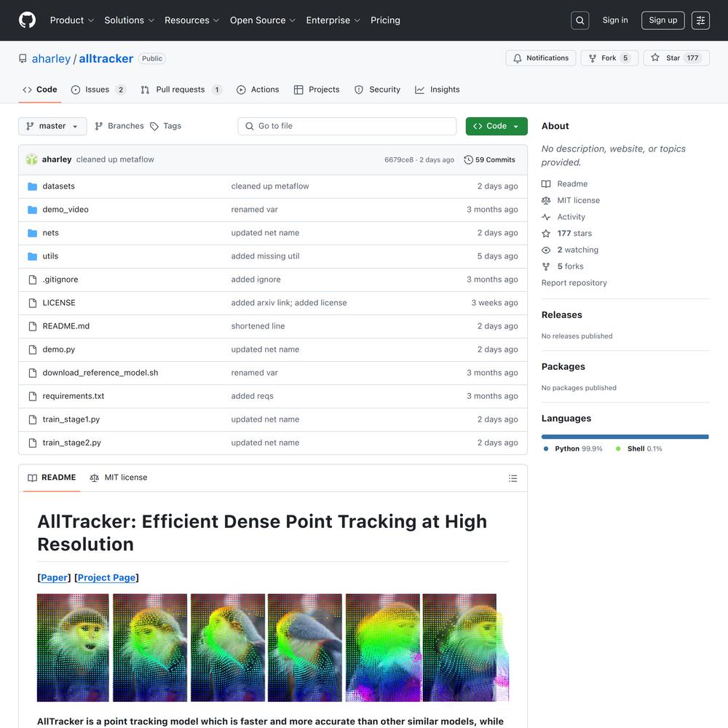Expand the Solutions menu
Viewport: 728px width, 728px height.
(x=129, y=20)
